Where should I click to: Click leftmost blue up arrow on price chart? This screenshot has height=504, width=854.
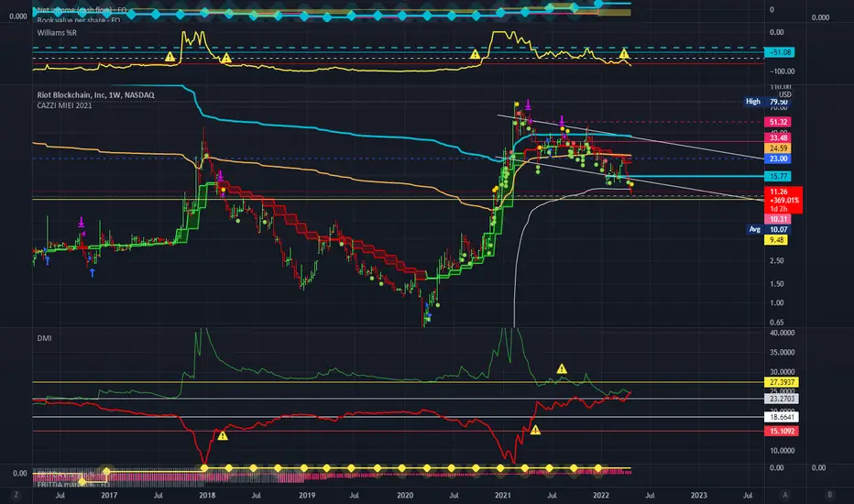click(48, 261)
